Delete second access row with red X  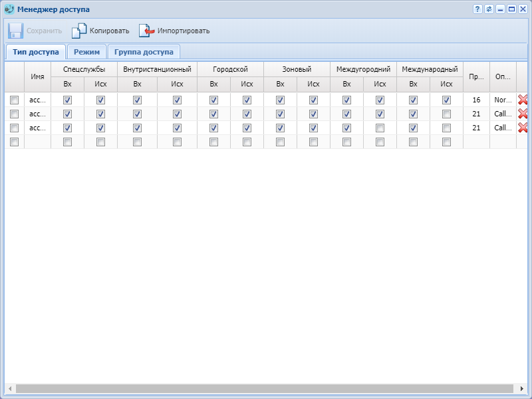[x=523, y=114]
